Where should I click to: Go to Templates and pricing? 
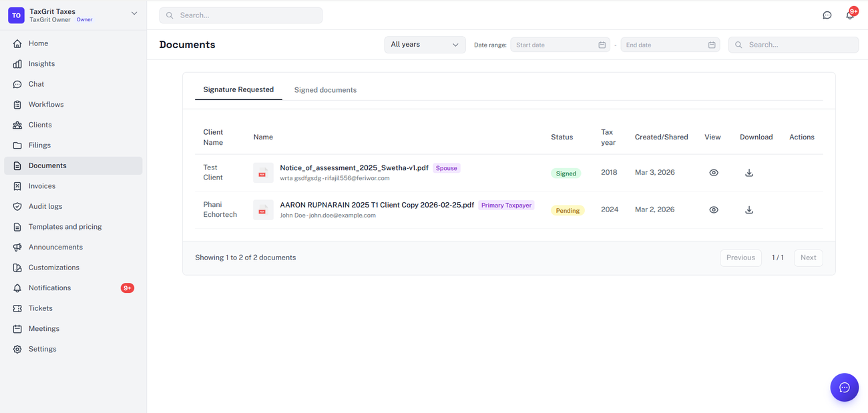pos(73,227)
